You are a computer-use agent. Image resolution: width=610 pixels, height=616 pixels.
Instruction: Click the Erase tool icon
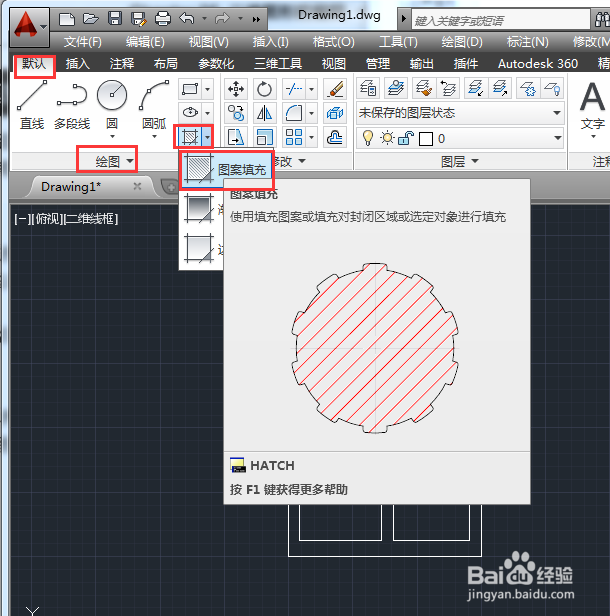tap(335, 89)
